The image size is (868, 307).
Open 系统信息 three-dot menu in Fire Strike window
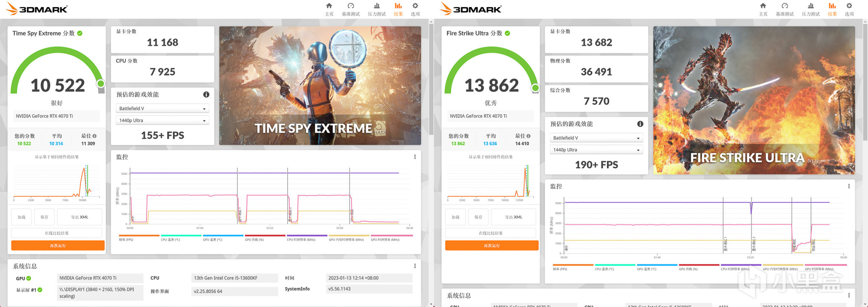coord(849,295)
